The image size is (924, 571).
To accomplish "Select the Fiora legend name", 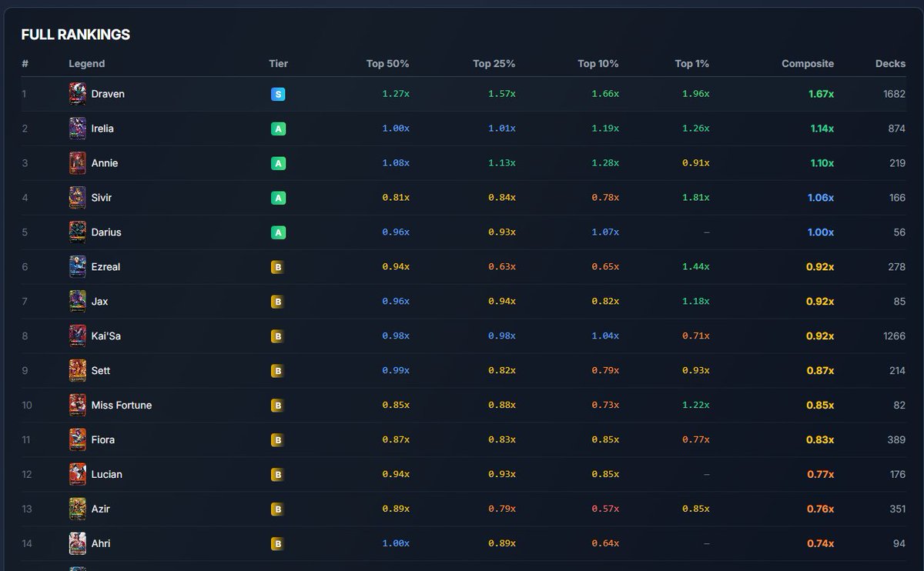I will tap(103, 440).
